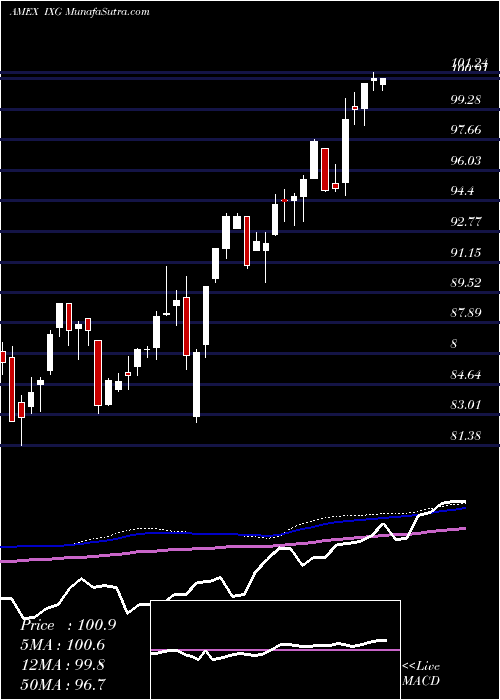Click the Price : 100.9 readout
The height and width of the screenshot is (700, 500).
click(x=68, y=625)
